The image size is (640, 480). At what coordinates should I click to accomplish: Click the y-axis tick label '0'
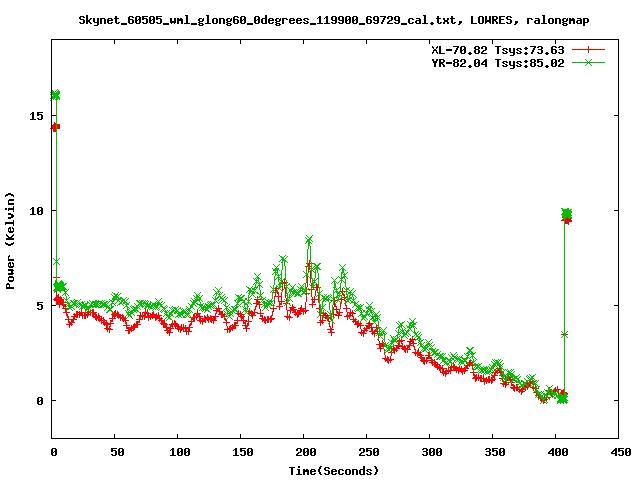(40, 401)
